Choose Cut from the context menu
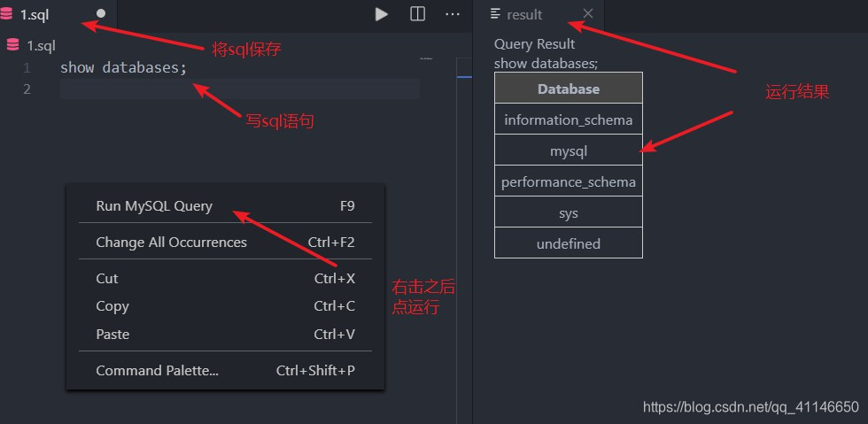Screen dimensions: 868x424 [x=225, y=279]
